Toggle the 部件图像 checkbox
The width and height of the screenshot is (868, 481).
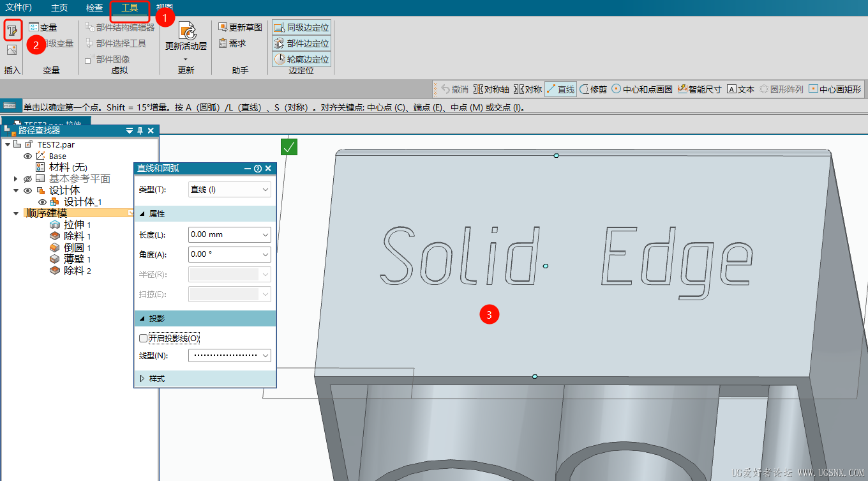pyautogui.click(x=88, y=60)
